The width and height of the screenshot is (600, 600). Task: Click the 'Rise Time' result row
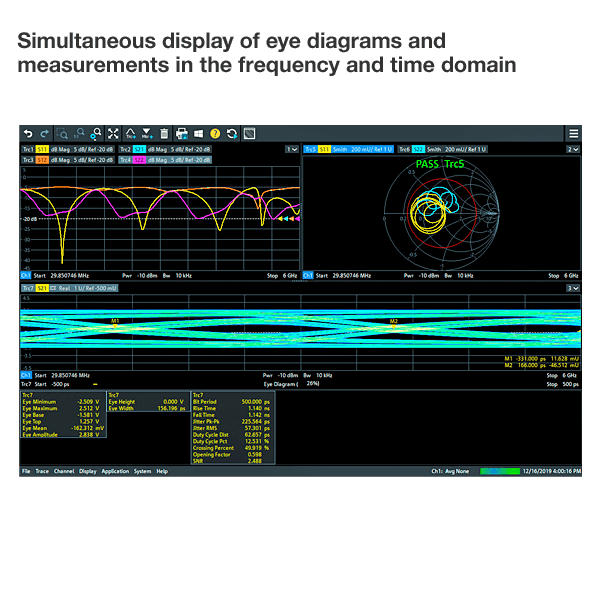point(231,408)
